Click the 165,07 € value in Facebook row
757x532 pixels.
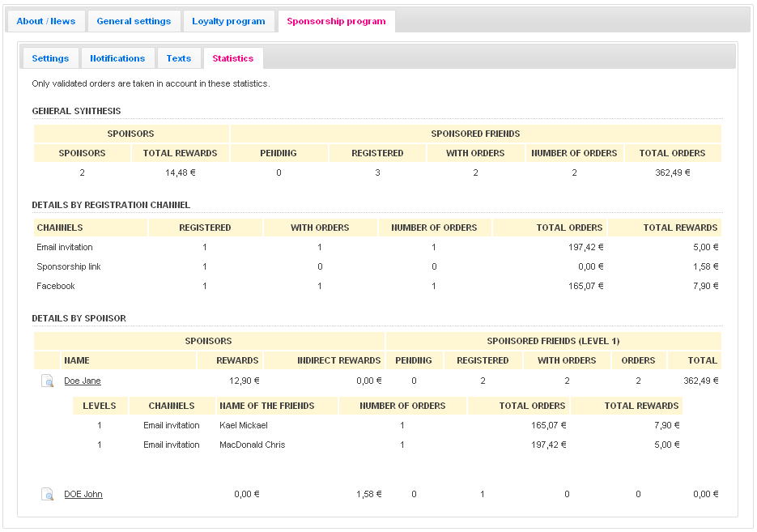point(585,286)
